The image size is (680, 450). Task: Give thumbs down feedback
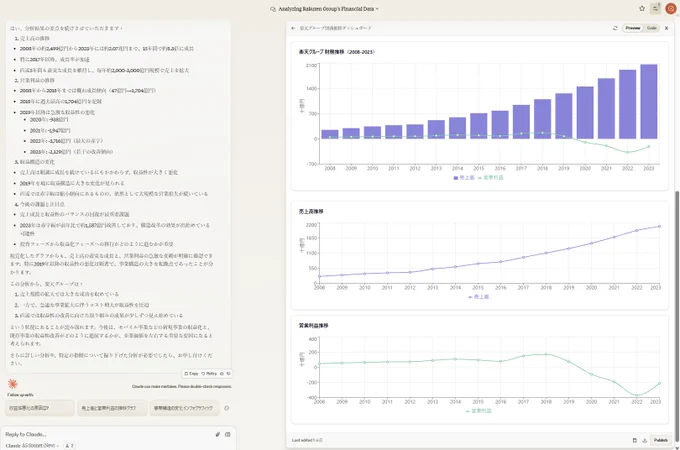coord(229,374)
